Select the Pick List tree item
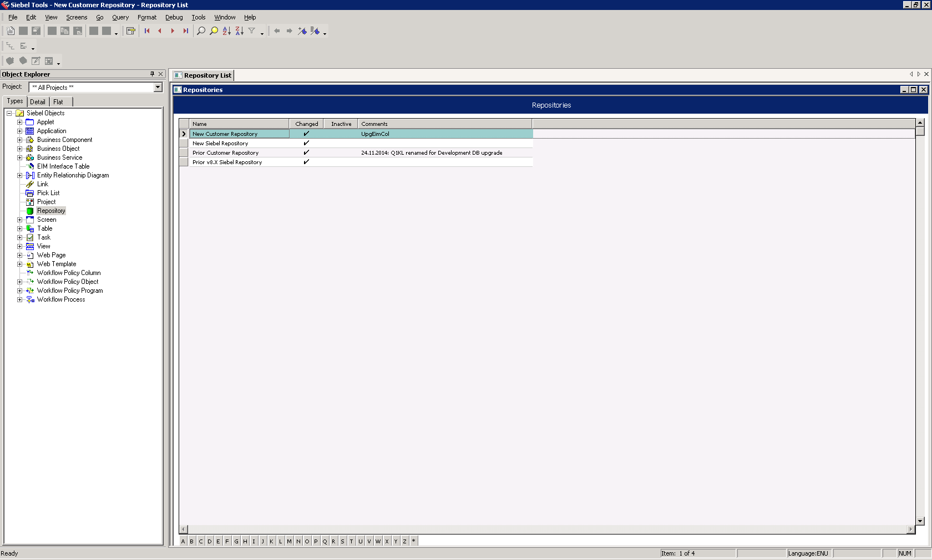Image resolution: width=932 pixels, height=560 pixels. tap(48, 193)
